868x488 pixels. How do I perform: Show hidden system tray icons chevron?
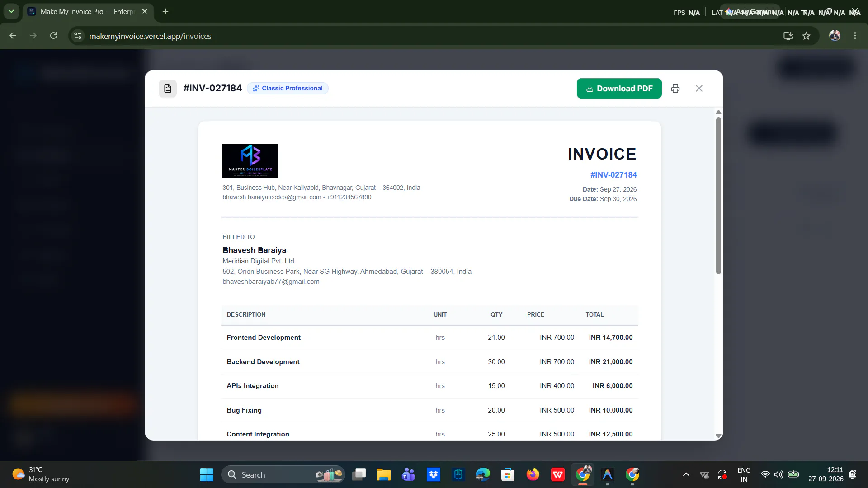pyautogui.click(x=686, y=474)
